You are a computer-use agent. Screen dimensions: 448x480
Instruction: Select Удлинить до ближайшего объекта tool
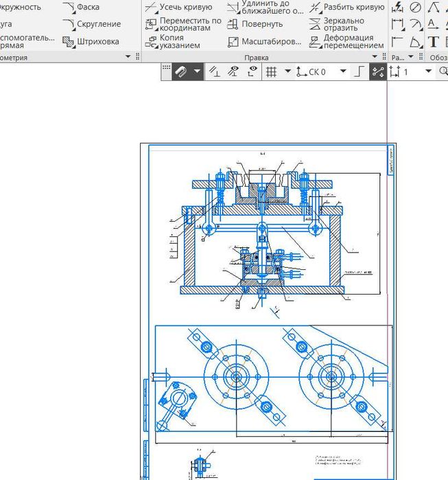pyautogui.click(x=266, y=7)
